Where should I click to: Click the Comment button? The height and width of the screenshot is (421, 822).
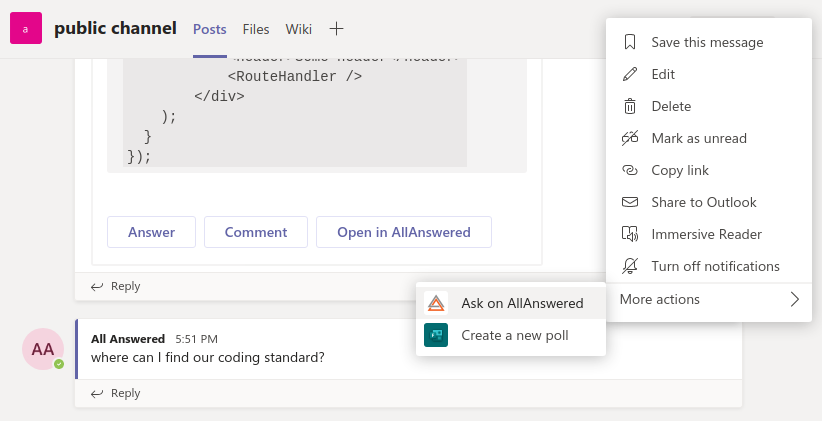(256, 232)
